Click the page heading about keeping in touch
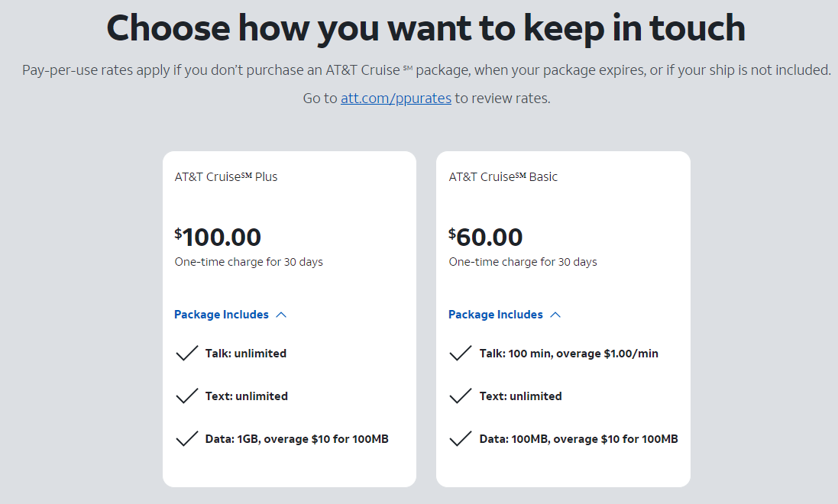 pyautogui.click(x=425, y=29)
